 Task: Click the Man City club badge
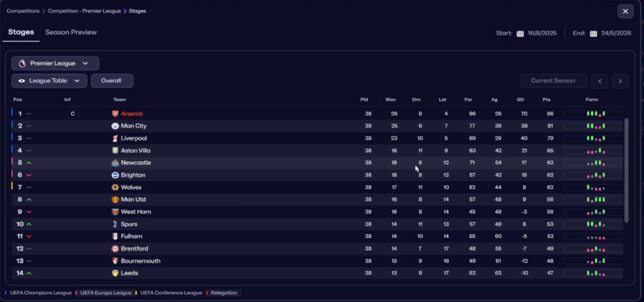pyautogui.click(x=115, y=126)
